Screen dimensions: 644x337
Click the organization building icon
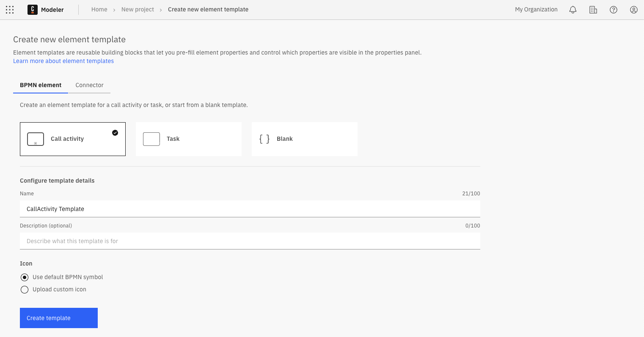click(593, 10)
